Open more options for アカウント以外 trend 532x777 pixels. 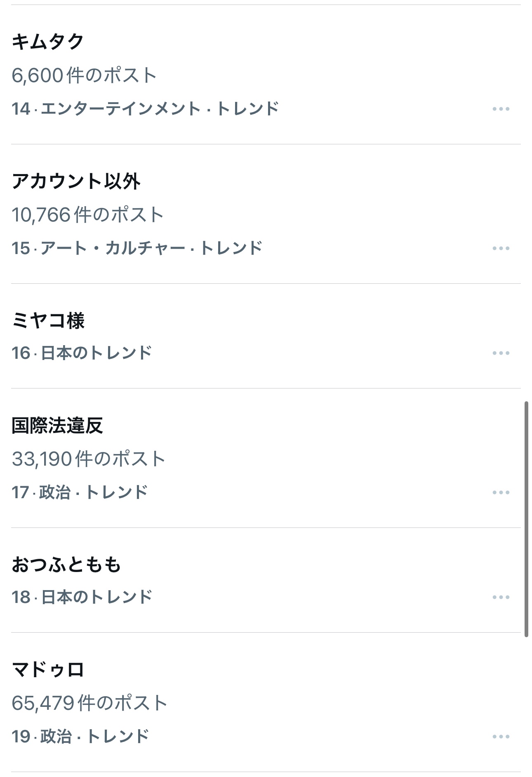point(501,248)
